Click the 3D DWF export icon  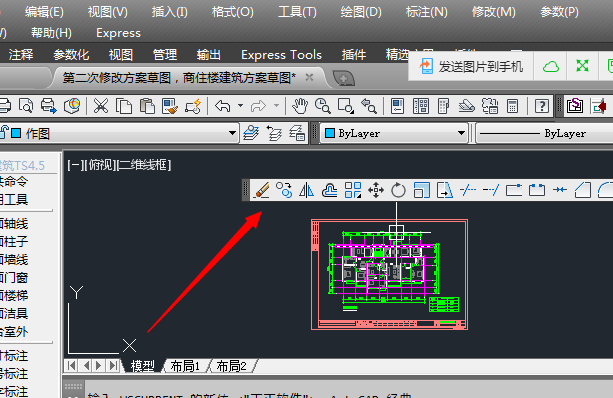(72, 106)
